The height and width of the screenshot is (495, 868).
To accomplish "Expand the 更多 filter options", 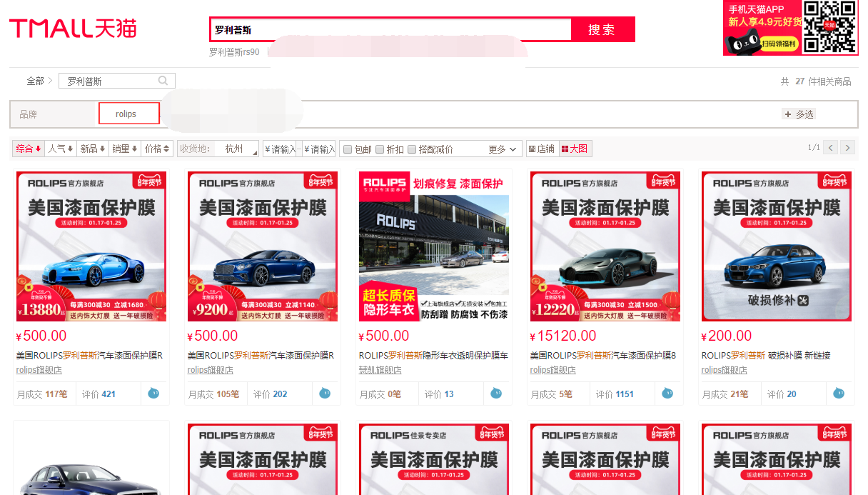I will point(503,149).
